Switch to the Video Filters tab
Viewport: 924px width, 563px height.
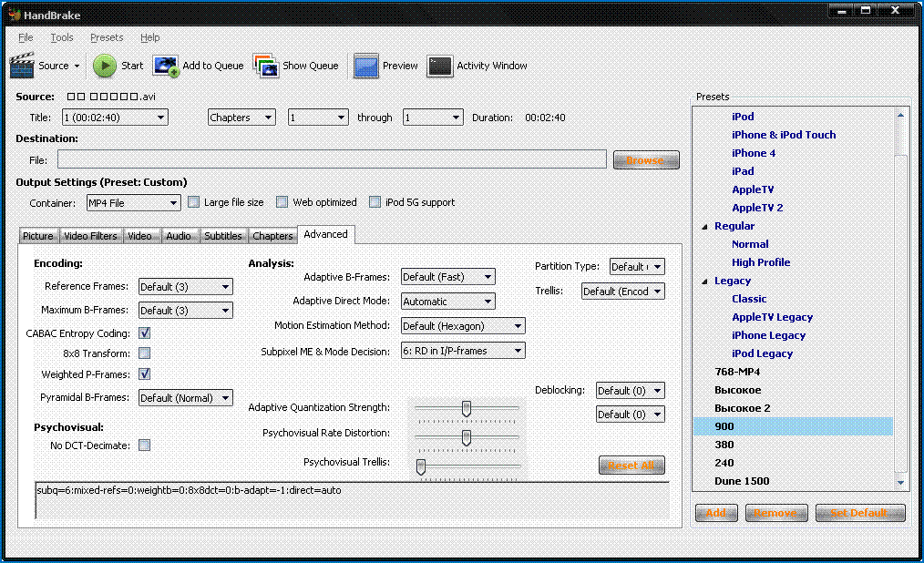[91, 236]
